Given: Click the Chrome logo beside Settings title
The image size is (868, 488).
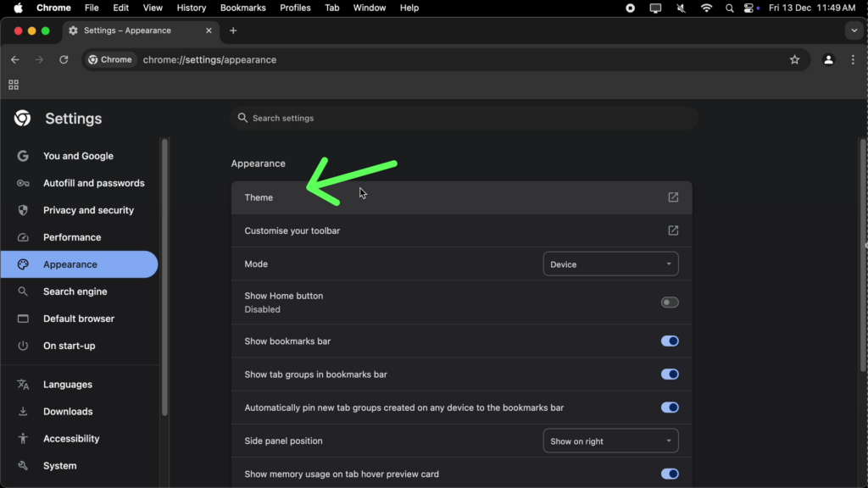Looking at the screenshot, I should (x=22, y=118).
